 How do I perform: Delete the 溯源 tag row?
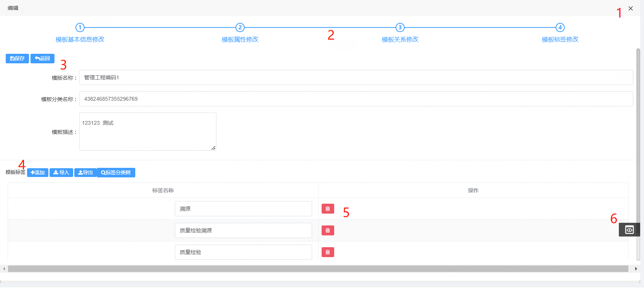click(x=328, y=209)
